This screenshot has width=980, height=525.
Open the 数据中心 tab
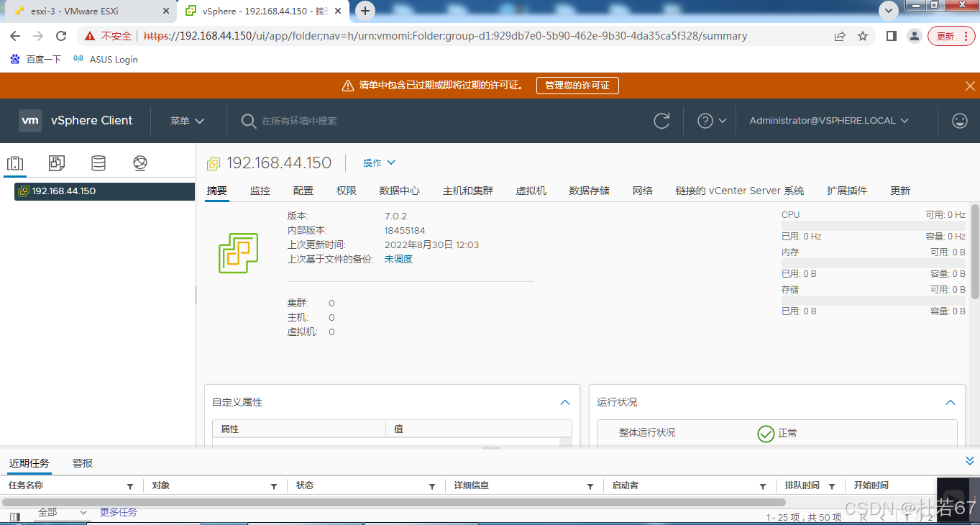click(400, 191)
